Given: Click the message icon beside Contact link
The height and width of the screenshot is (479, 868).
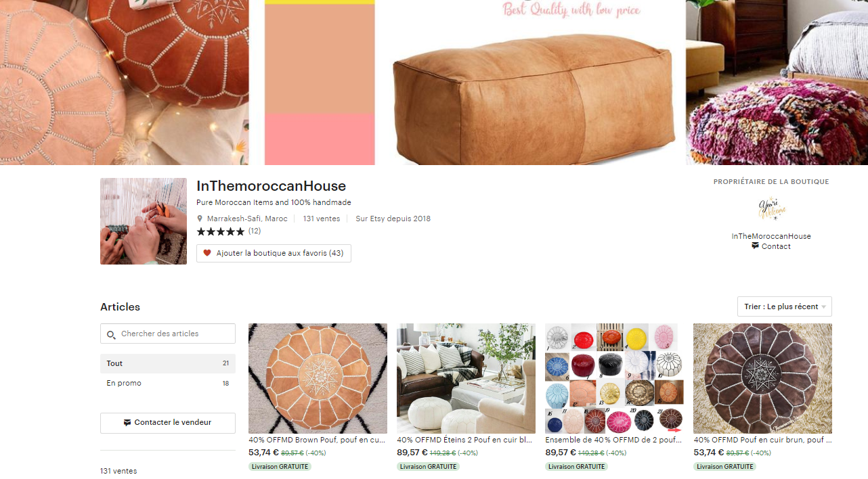Looking at the screenshot, I should pyautogui.click(x=755, y=246).
